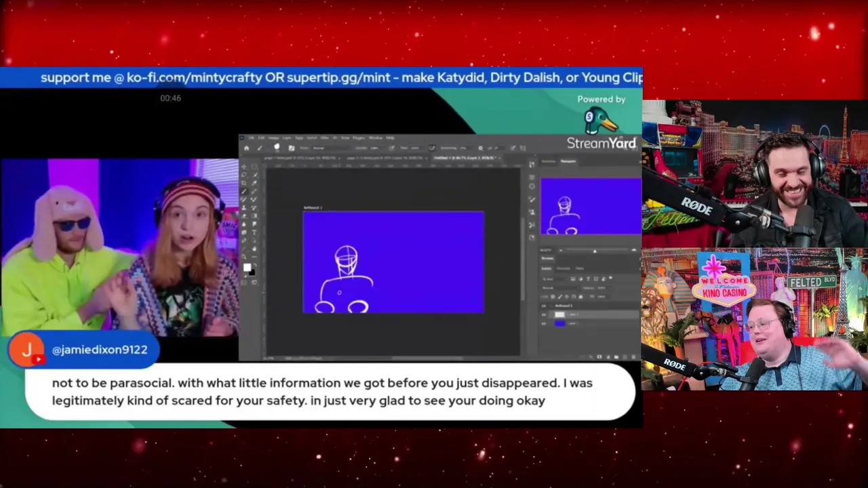The width and height of the screenshot is (868, 488).
Task: Filter layers by pixel layer icon
Action: 573,279
